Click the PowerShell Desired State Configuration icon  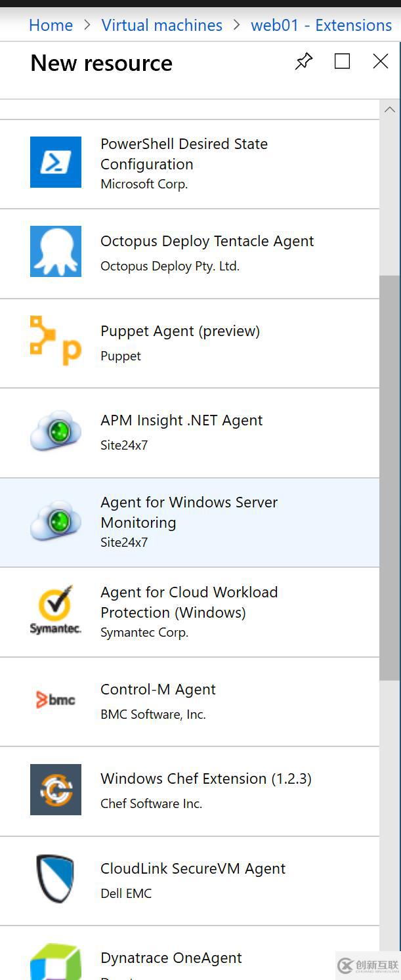[56, 162]
